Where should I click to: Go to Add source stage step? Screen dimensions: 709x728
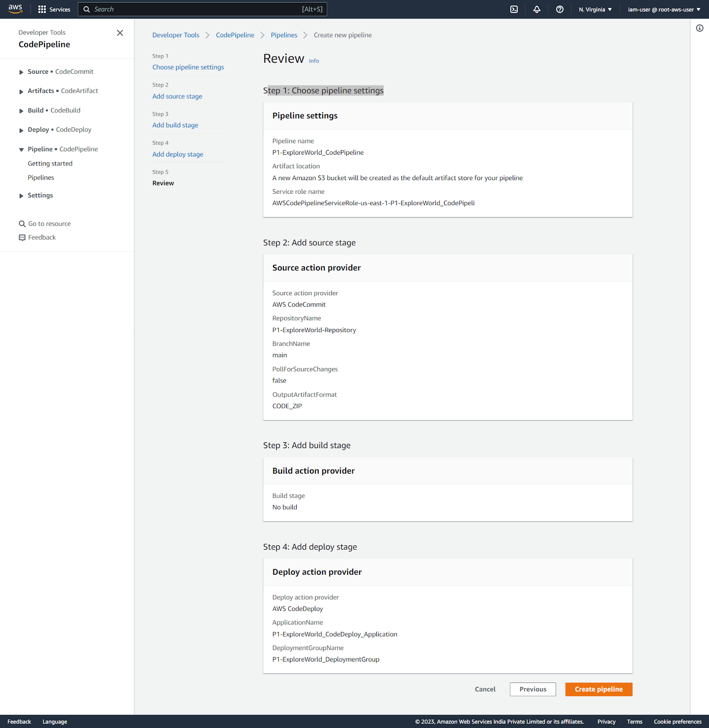pos(177,96)
